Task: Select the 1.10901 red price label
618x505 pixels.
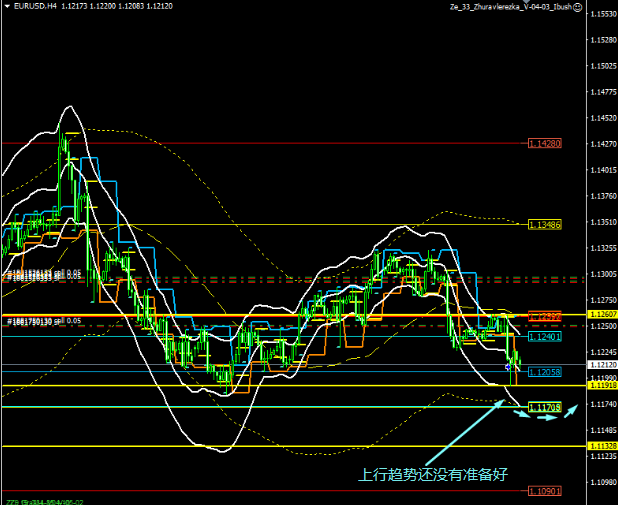Action: [544, 491]
